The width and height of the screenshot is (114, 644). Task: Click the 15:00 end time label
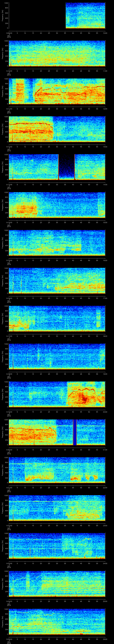coord(105,223)
